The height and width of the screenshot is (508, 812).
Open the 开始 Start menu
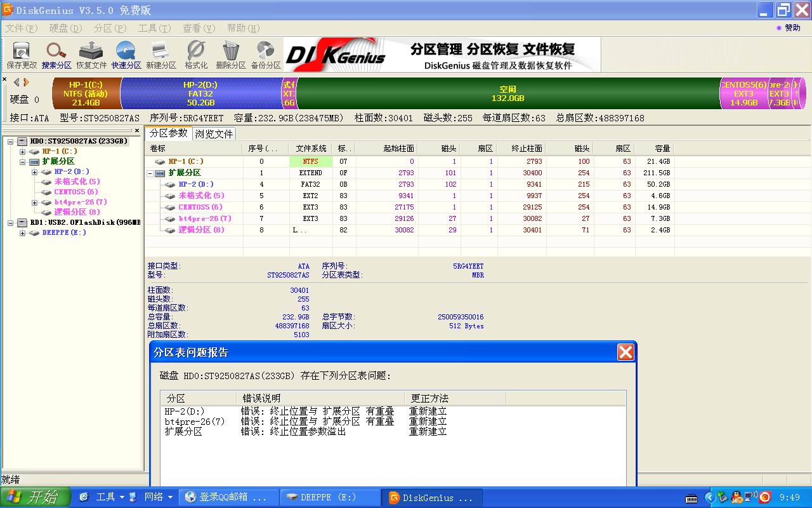(34, 497)
